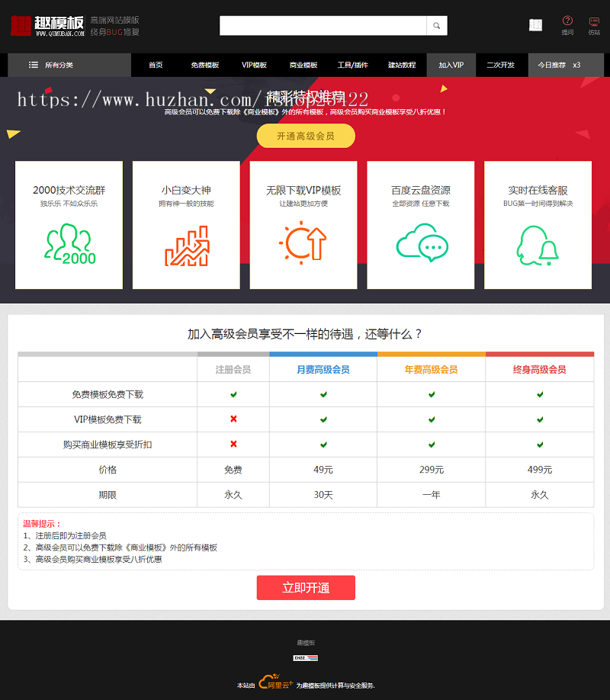Click the white grid icon near the header

pyautogui.click(x=536, y=24)
